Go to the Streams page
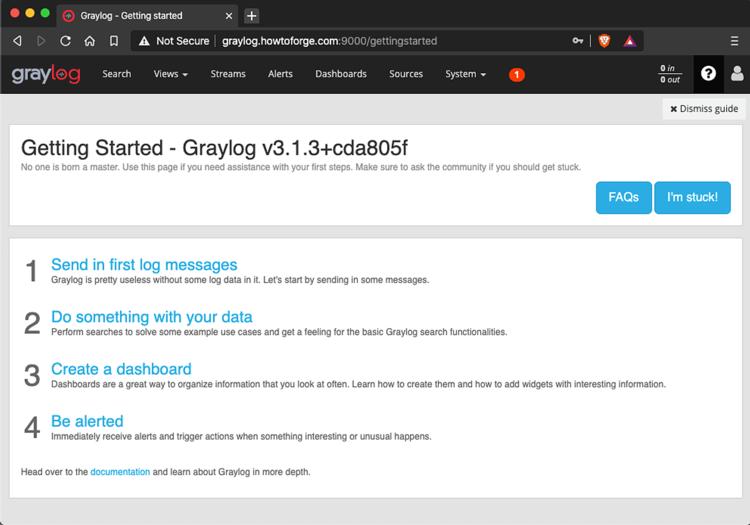This screenshot has width=750, height=525. [228, 74]
